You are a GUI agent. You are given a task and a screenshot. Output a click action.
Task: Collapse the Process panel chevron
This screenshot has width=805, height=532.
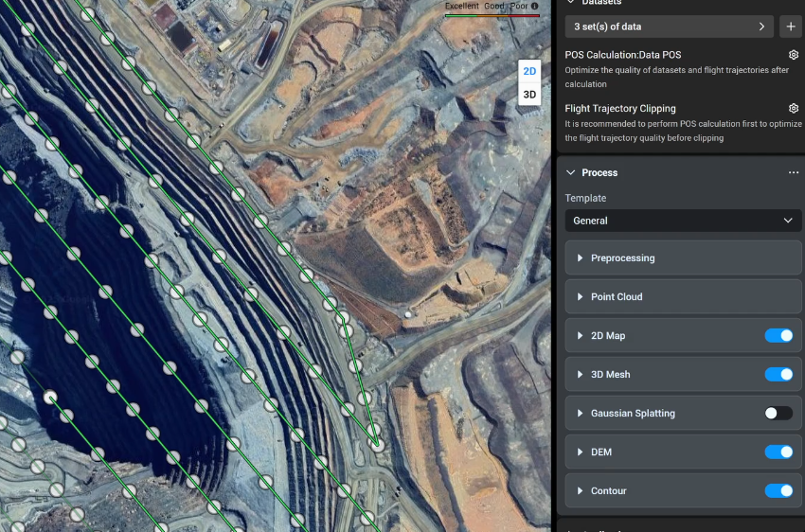click(570, 173)
